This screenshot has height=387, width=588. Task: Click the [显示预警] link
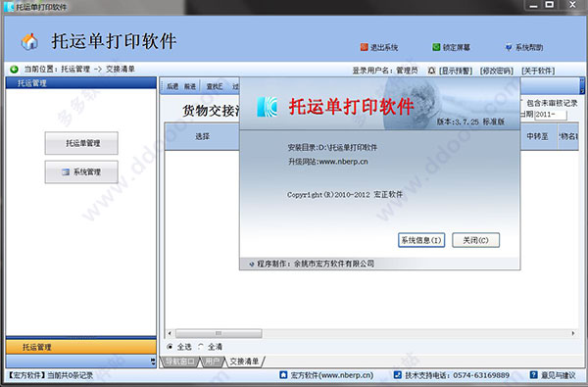pos(456,71)
